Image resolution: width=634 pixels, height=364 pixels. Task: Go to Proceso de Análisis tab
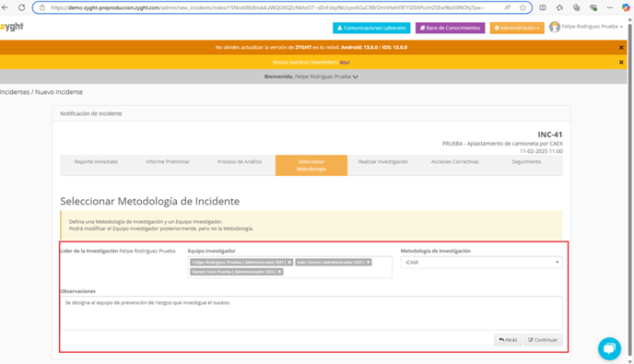click(240, 162)
